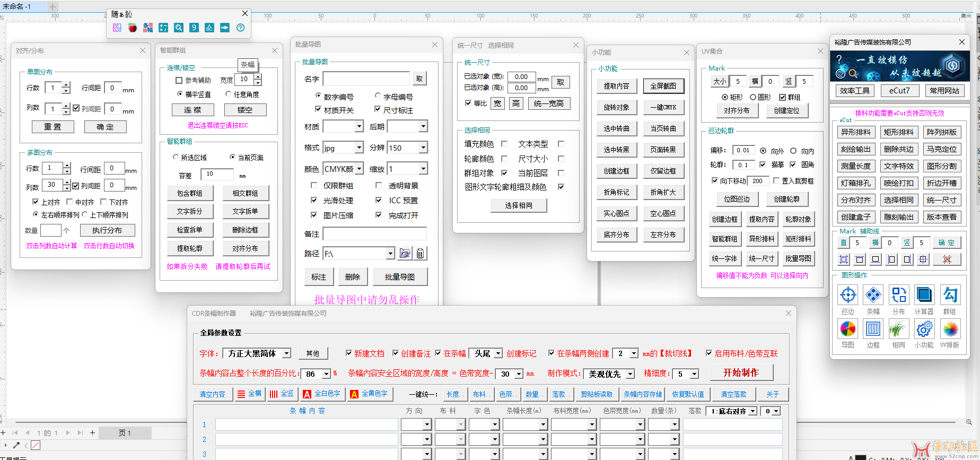The width and height of the screenshot is (980, 460).
Task: Click the 名字 input field
Action: 366,79
